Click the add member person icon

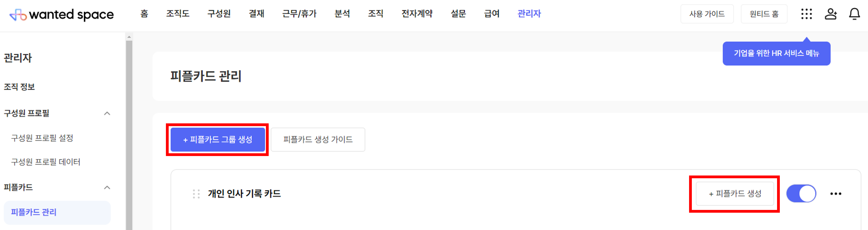[831, 14]
